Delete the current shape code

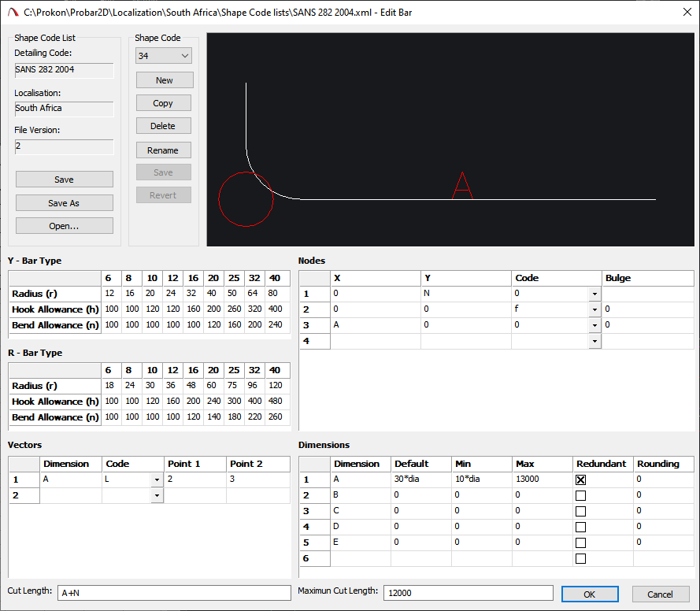(x=164, y=126)
